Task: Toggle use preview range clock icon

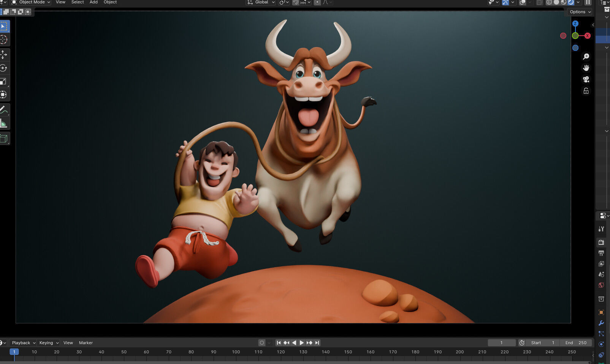Action: point(522,343)
